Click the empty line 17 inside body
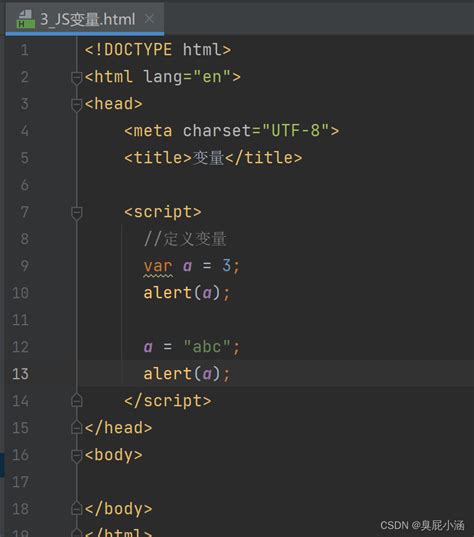The width and height of the screenshot is (474, 537). pyautogui.click(x=276, y=482)
